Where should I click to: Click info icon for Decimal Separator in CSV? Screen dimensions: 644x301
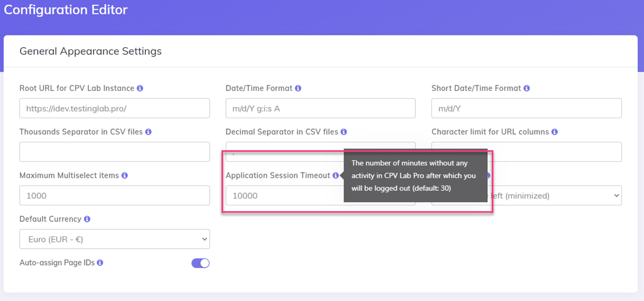click(343, 132)
